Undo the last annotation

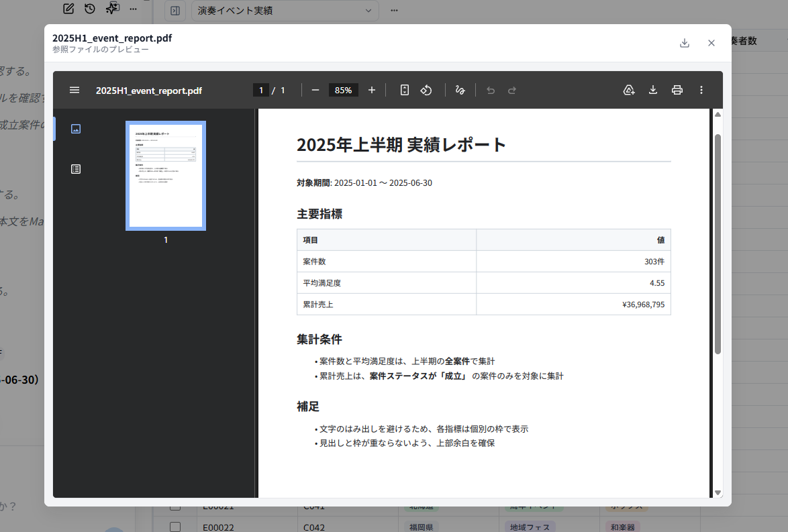pos(491,91)
